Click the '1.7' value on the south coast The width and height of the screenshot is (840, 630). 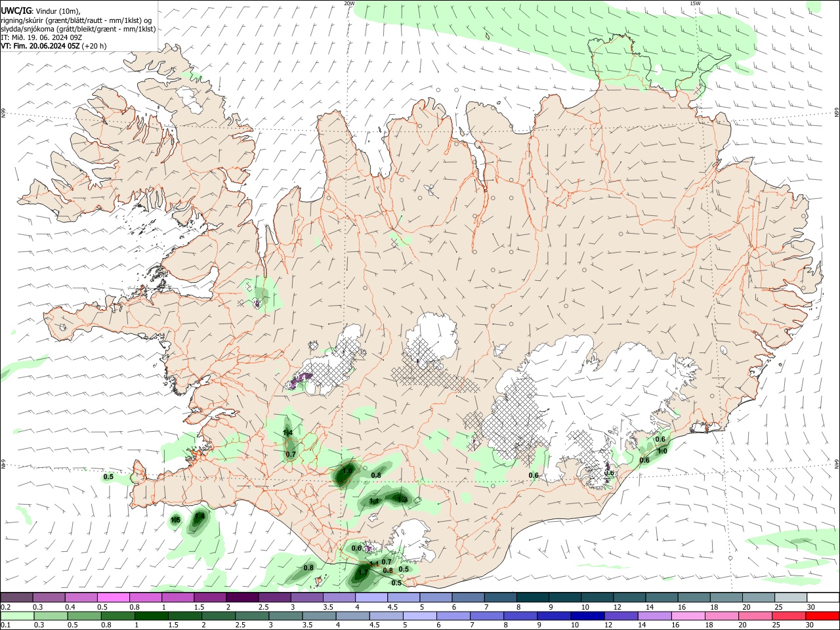[362, 572]
